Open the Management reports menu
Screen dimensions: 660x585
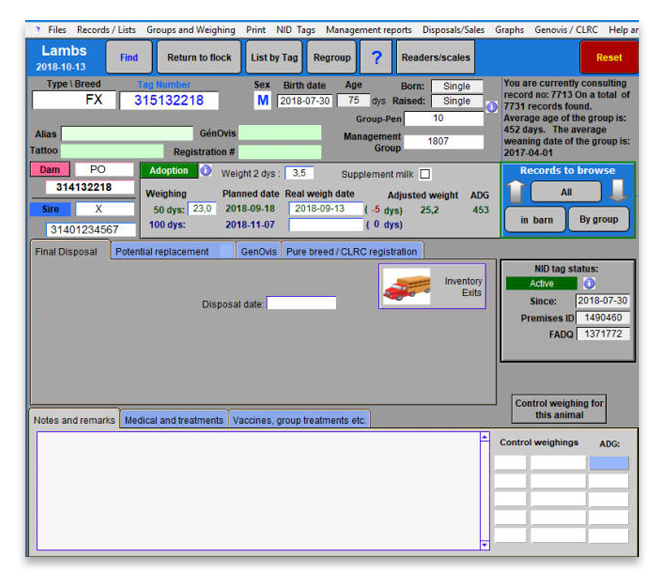tap(368, 30)
